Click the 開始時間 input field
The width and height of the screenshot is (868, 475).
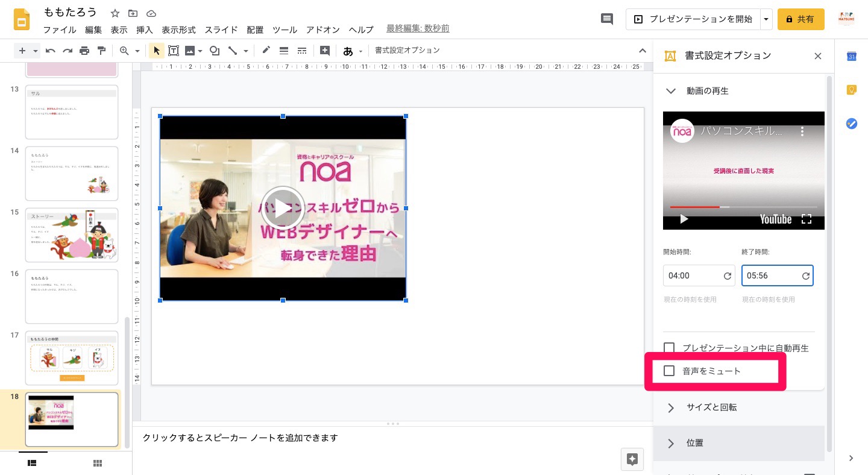point(699,275)
